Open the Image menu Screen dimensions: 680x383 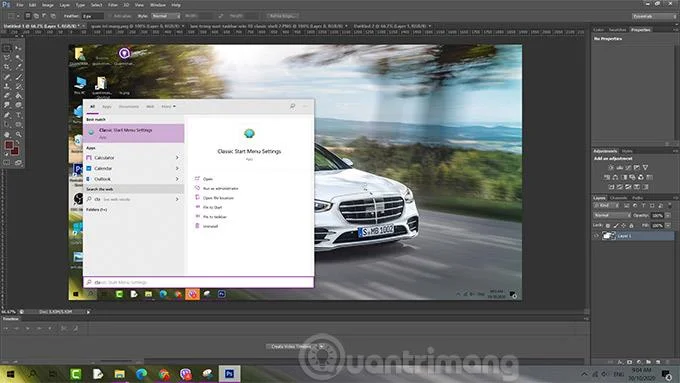pos(48,5)
